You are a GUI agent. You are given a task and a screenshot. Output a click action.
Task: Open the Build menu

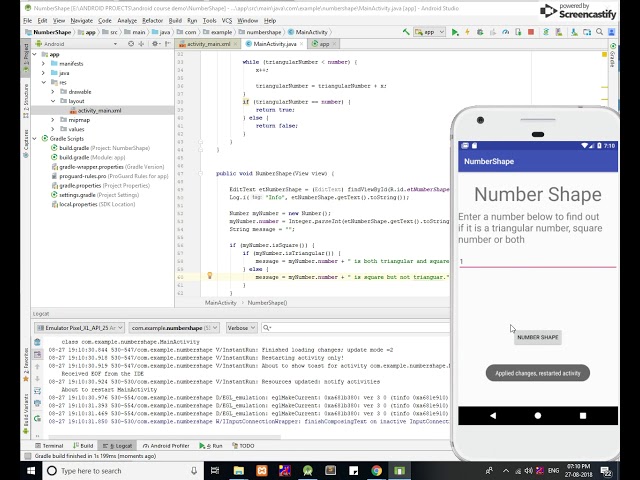pos(175,20)
